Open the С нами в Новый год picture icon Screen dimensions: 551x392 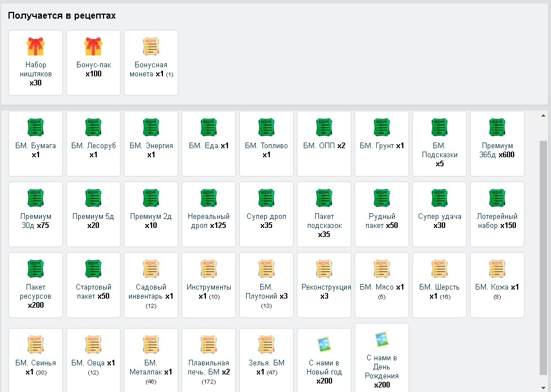point(324,344)
